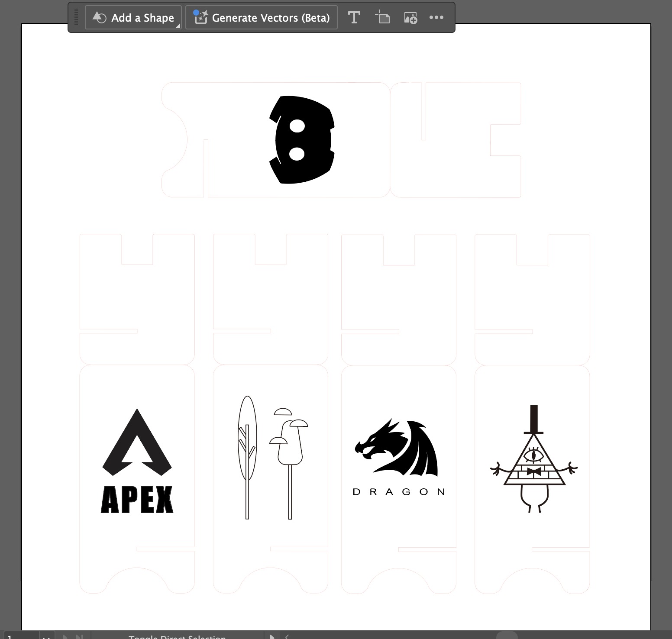The width and height of the screenshot is (672, 639).
Task: Expand the artboard number dropdown
Action: [46, 636]
